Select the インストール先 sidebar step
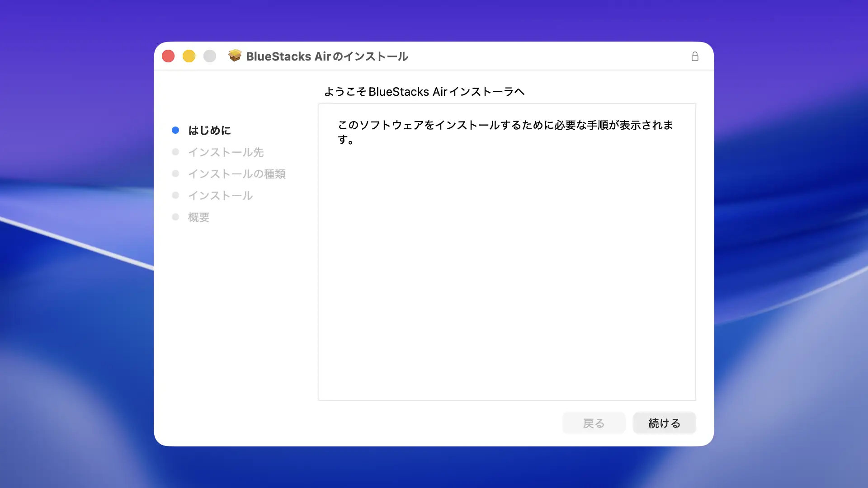Viewport: 868px width, 488px height. pos(226,152)
